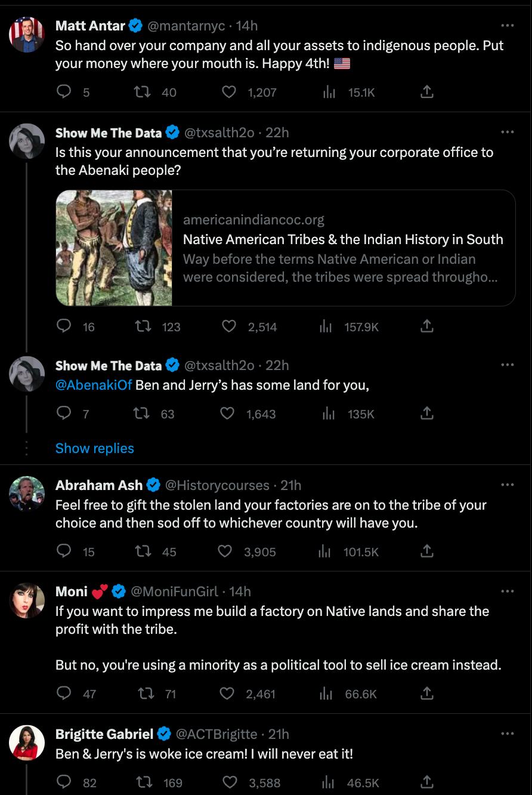Click the Native American Tribes article image
Viewport: 532px width, 795px height.
tap(114, 248)
